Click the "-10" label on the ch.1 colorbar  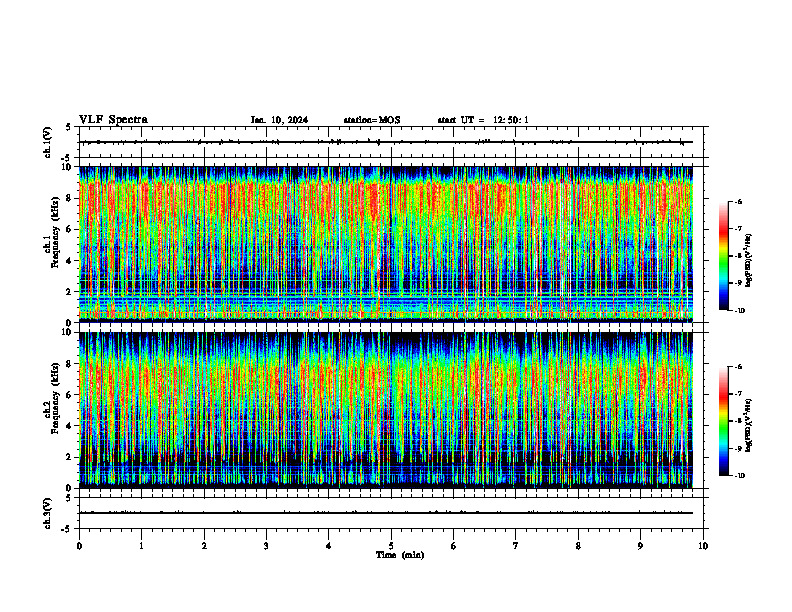pyautogui.click(x=739, y=311)
